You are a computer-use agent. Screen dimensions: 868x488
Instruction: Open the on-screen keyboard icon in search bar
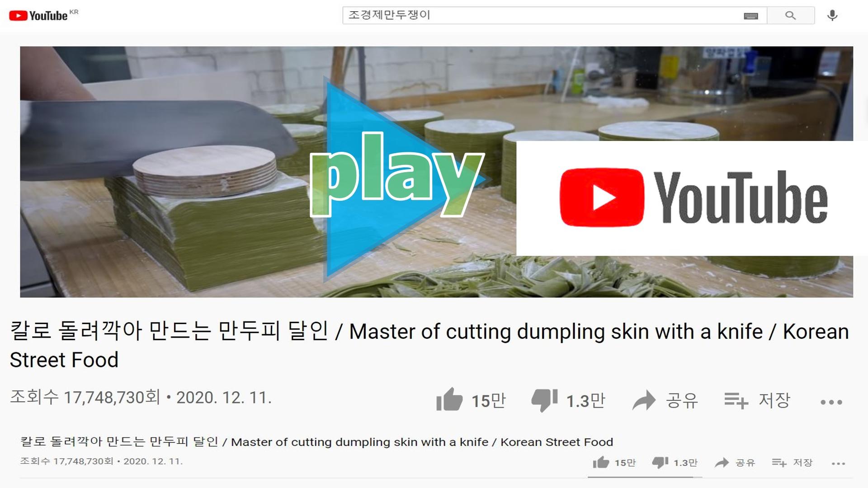pos(751,16)
